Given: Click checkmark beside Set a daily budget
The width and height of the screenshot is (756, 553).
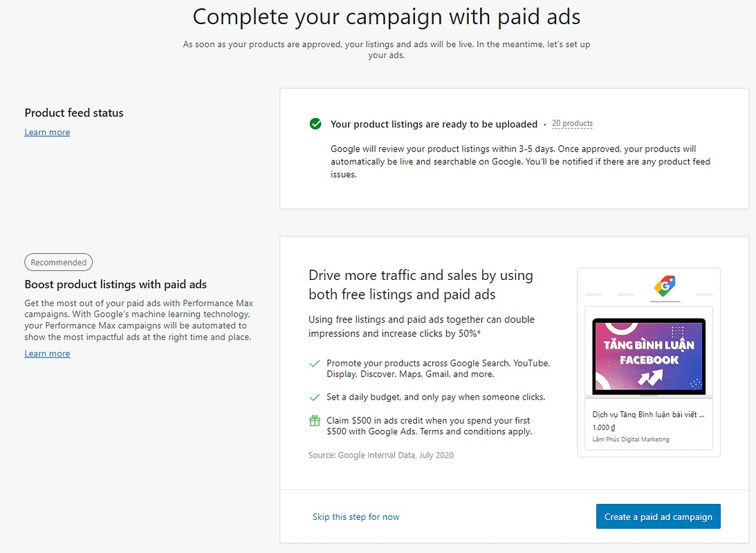Looking at the screenshot, I should 314,397.
